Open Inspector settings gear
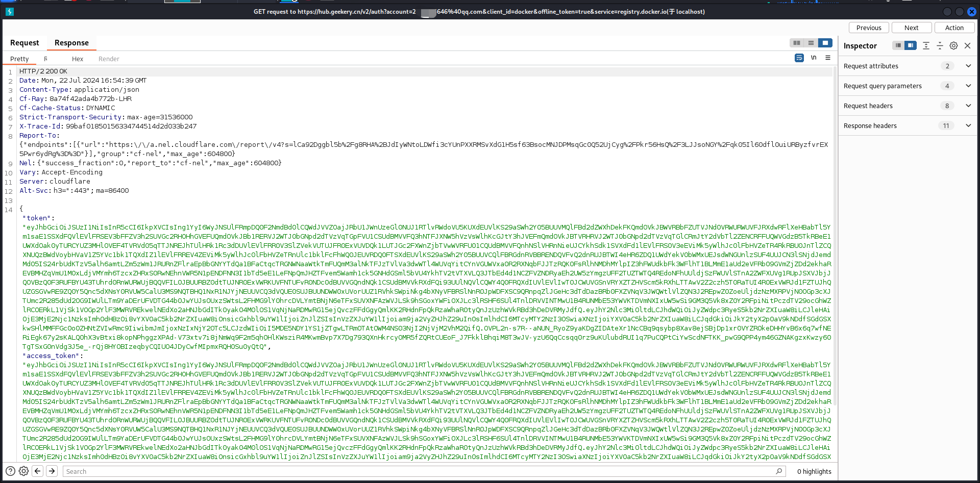The width and height of the screenshot is (980, 483). coord(953,46)
